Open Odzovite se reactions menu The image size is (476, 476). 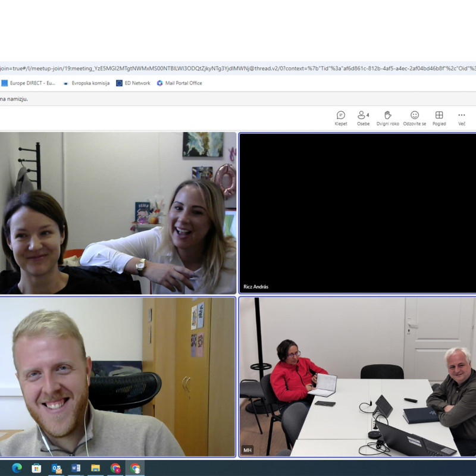(414, 118)
